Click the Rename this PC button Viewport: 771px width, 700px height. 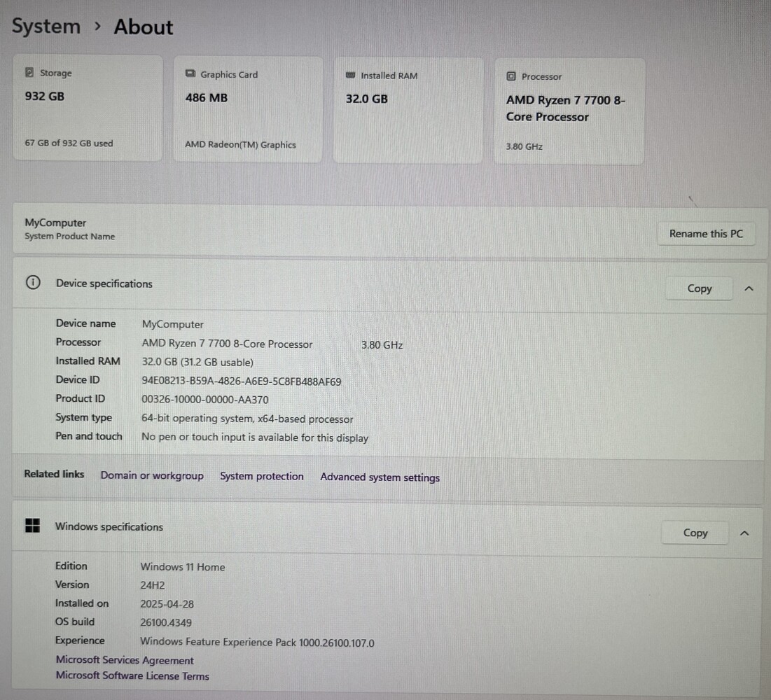coord(706,234)
